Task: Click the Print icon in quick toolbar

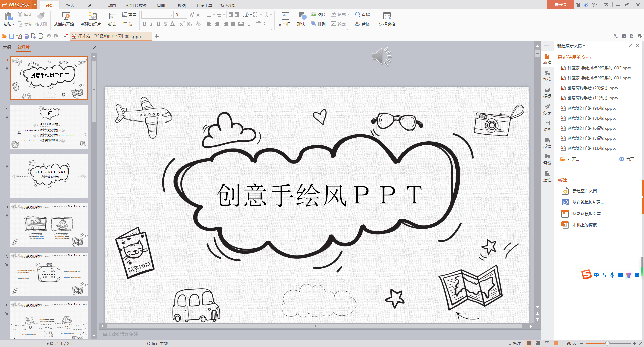Action: click(x=26, y=36)
